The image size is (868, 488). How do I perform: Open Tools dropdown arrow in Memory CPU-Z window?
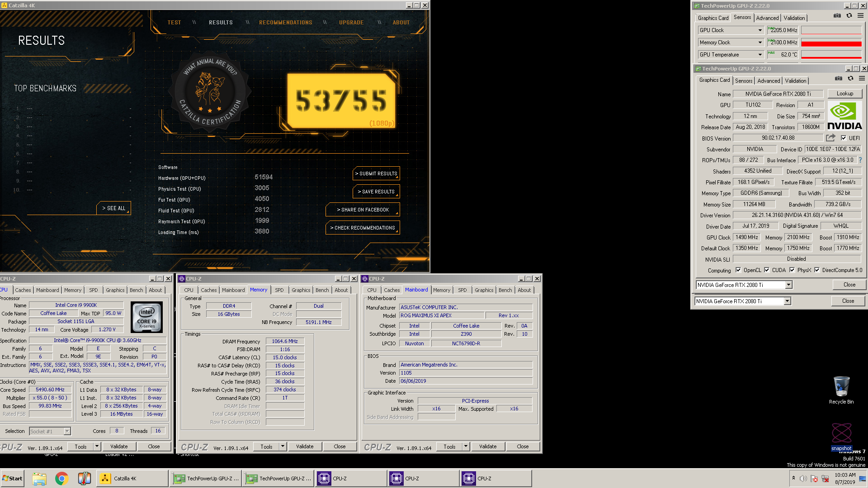click(283, 446)
